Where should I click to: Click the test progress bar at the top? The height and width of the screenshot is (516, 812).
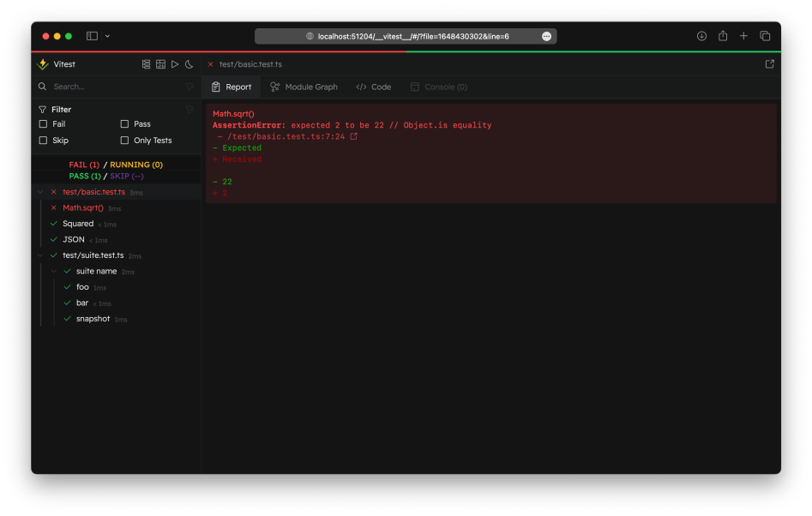pyautogui.click(x=406, y=51)
